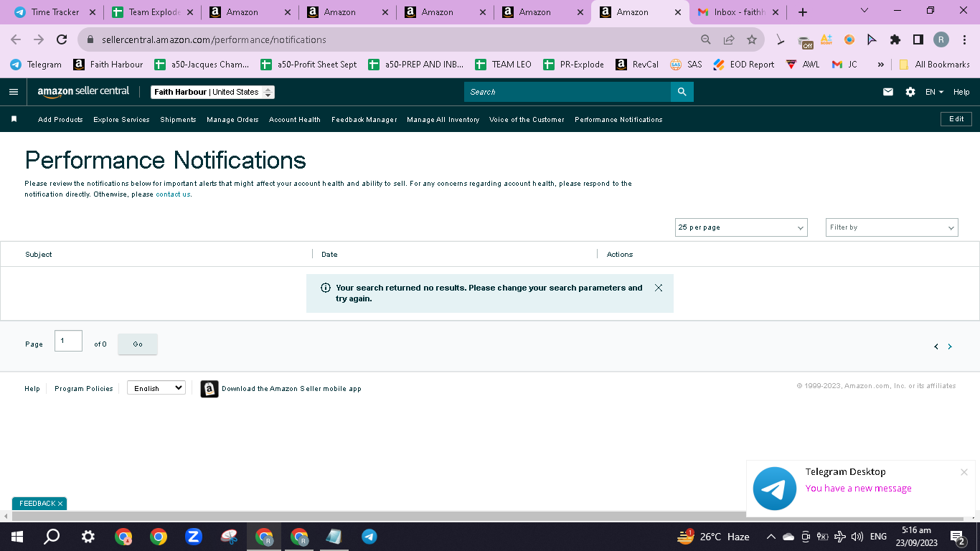This screenshot has width=980, height=551.
Task: Click the zoom magnifier icon in address bar
Action: [x=706, y=40]
